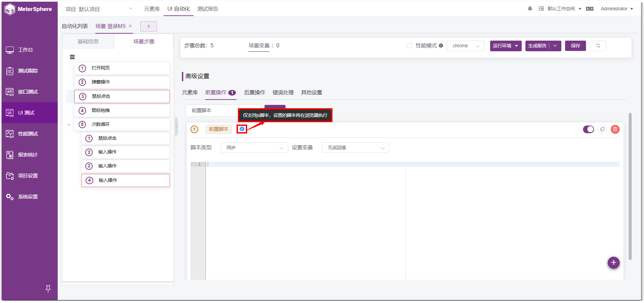
Task: Open the project 默认项目 selector
Action: [99, 9]
